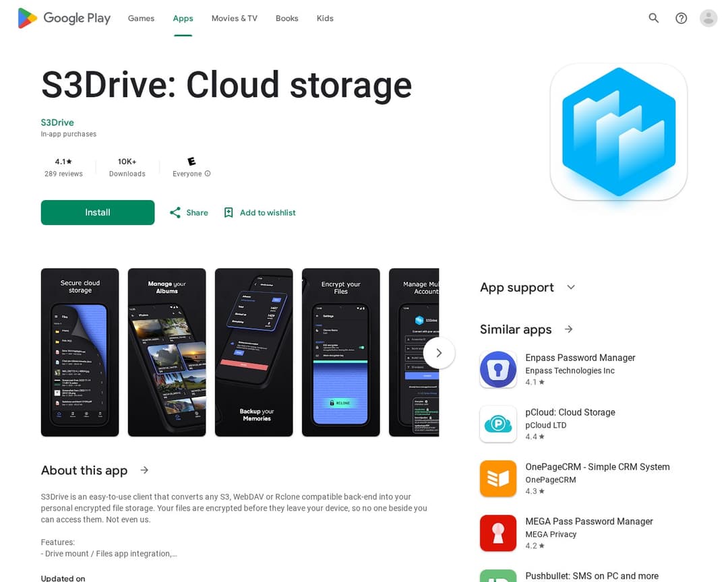Open OnePageCRM orange app icon

(498, 478)
